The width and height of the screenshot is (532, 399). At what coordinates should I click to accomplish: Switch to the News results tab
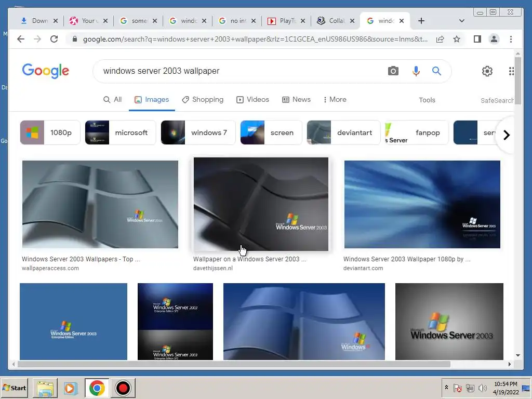tap(296, 99)
